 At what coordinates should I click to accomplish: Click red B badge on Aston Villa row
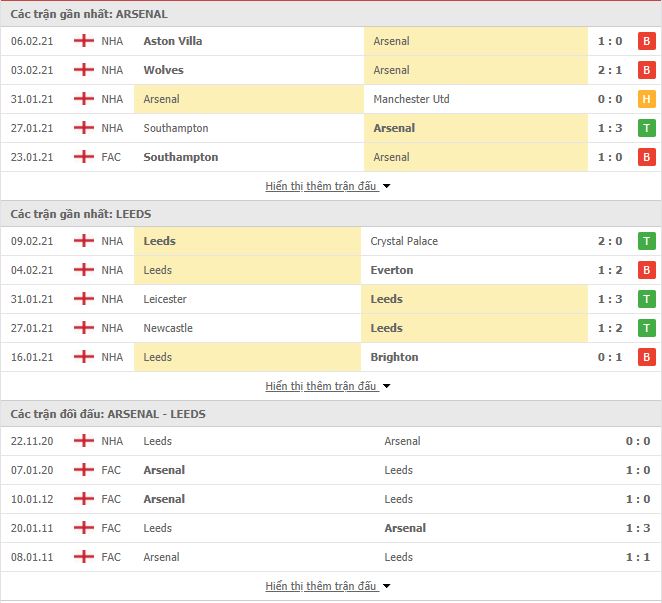[646, 41]
